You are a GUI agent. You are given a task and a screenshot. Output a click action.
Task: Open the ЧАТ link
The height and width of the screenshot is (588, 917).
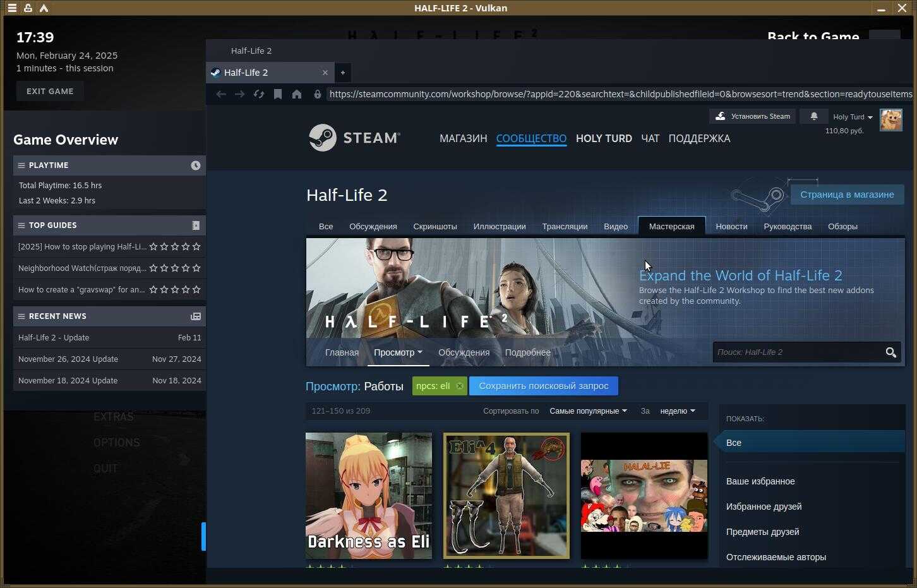click(650, 138)
